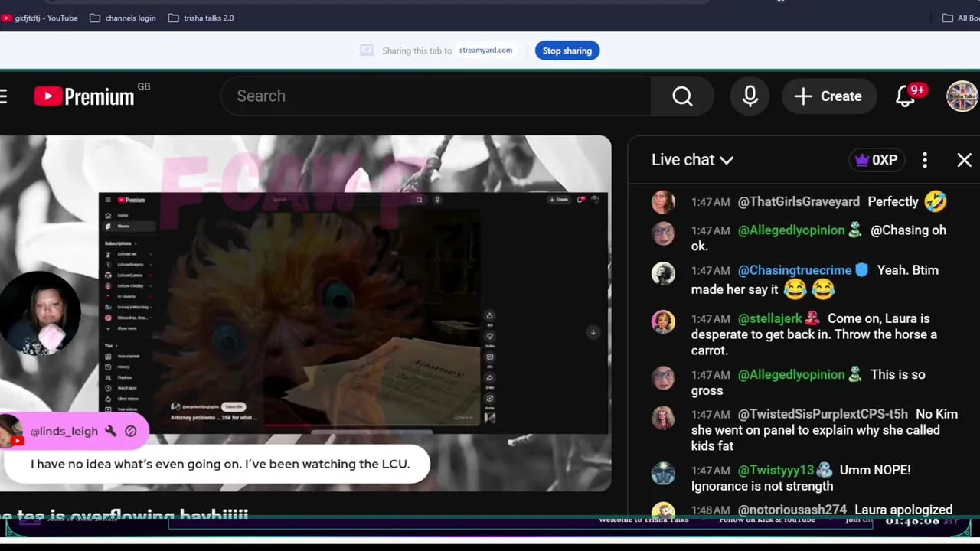Click the tab-sharing screen icon
The height and width of the screenshot is (551, 980).
tap(367, 51)
